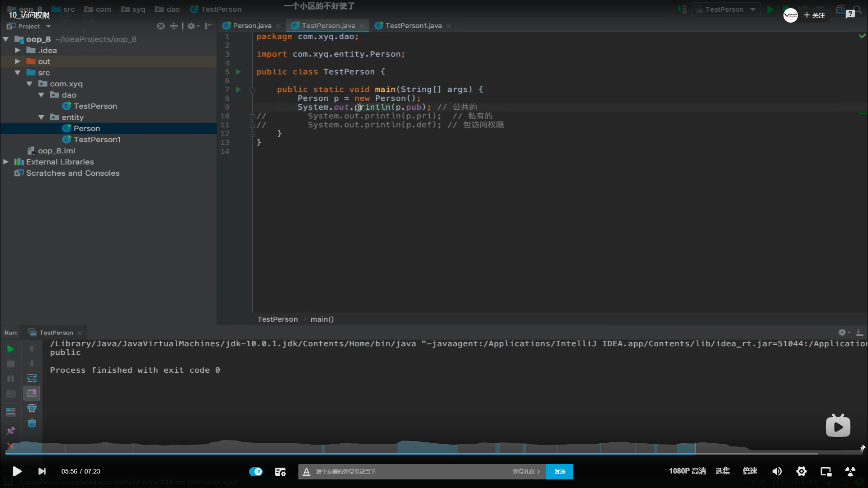Click the print icon in Run panel
The height and width of the screenshot is (488, 868).
(x=32, y=408)
